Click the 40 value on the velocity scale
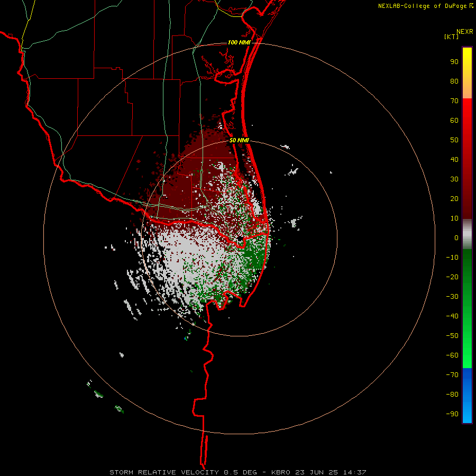The image size is (476, 476). tap(454, 160)
